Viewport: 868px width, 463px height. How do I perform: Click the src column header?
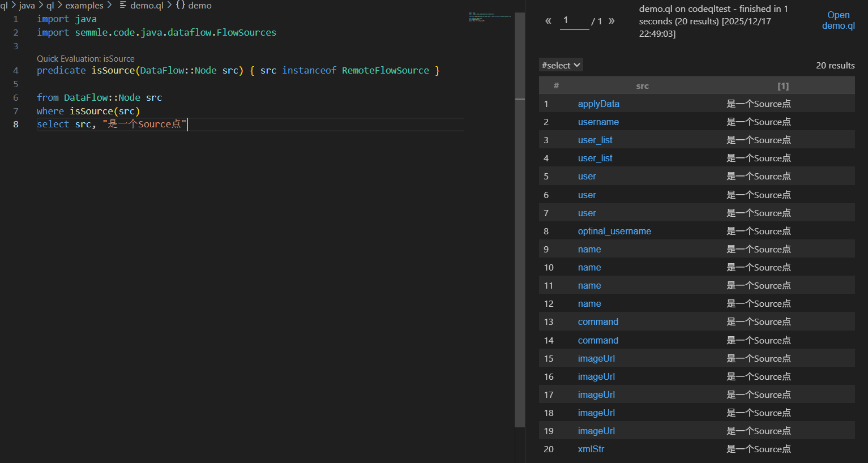click(x=642, y=86)
